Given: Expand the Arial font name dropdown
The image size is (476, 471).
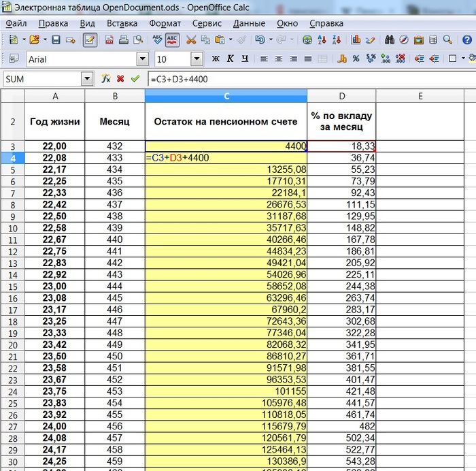Looking at the screenshot, I should tap(142, 59).
